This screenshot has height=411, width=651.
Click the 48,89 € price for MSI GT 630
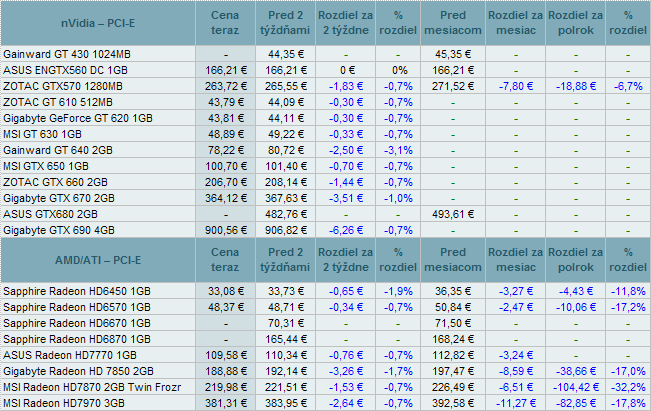225,134
